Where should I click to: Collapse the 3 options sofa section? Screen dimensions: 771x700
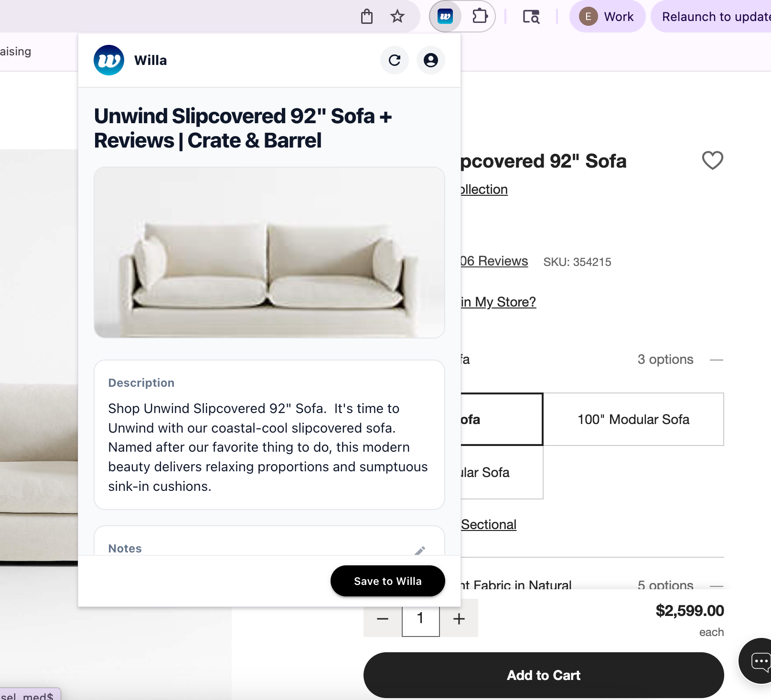(716, 360)
